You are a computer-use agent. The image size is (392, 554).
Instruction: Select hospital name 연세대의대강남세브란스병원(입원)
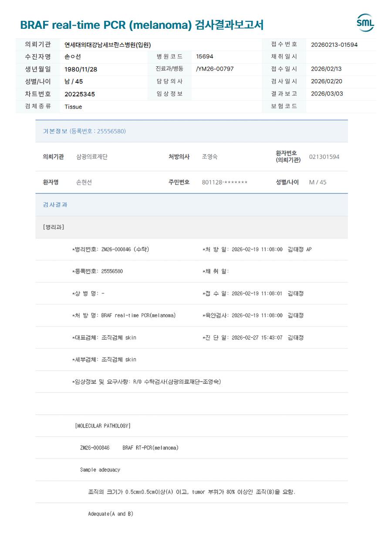point(108,44)
